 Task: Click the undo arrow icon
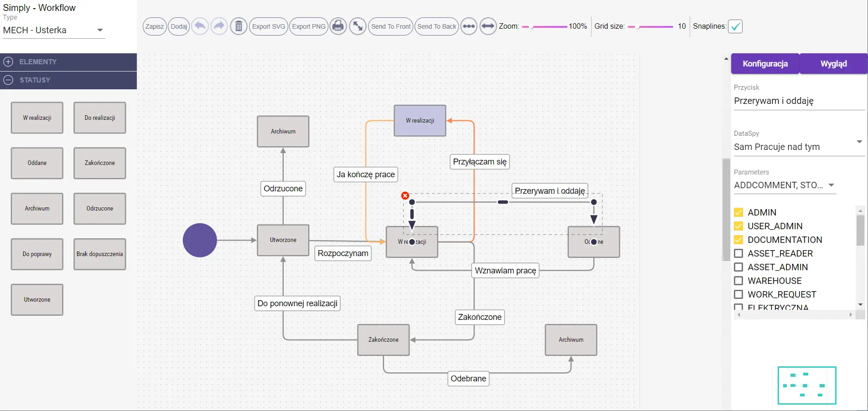[200, 26]
